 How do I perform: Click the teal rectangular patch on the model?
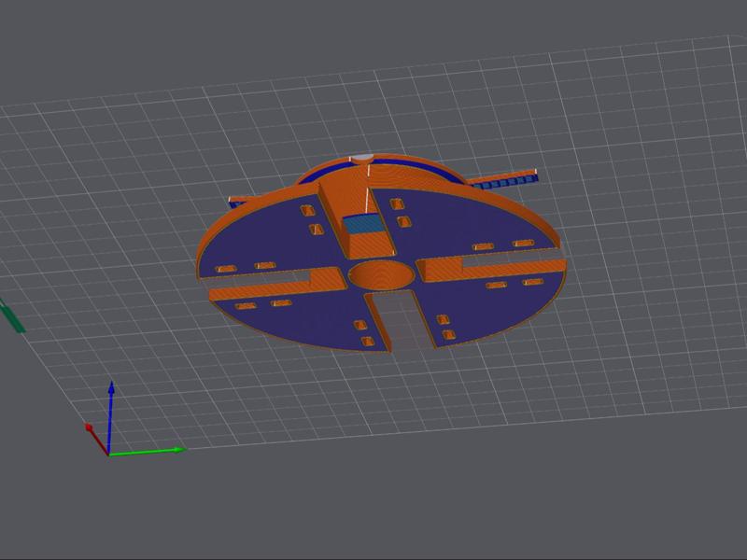pos(363,224)
